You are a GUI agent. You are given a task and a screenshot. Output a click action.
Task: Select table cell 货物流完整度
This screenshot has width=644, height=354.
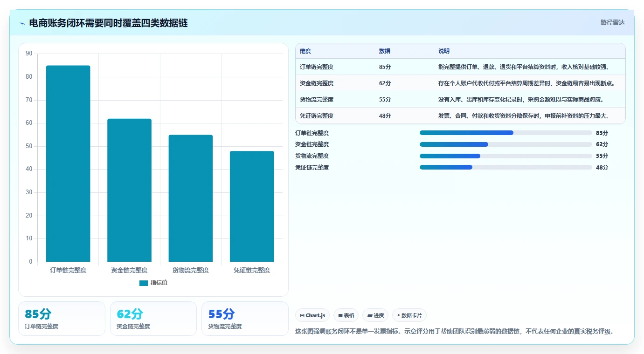(317, 100)
